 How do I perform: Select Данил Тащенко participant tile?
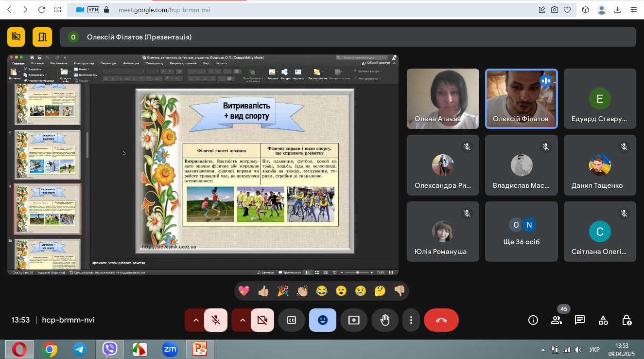coord(600,165)
